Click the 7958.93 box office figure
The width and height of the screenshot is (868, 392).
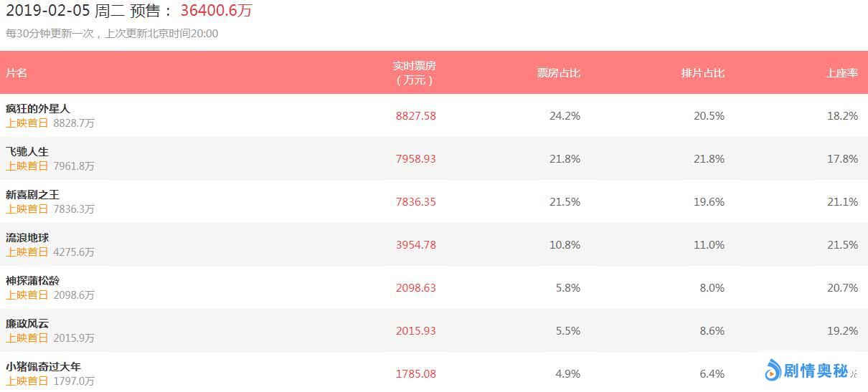click(x=415, y=159)
